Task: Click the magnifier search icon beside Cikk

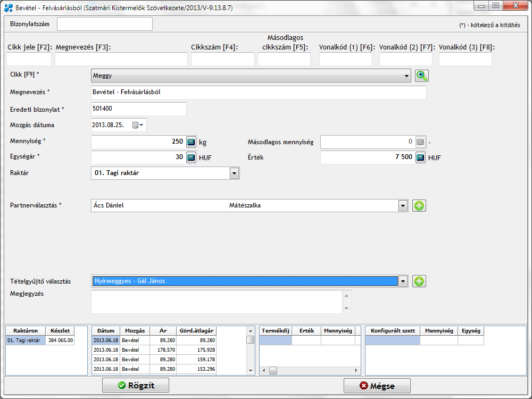Action: [422, 76]
